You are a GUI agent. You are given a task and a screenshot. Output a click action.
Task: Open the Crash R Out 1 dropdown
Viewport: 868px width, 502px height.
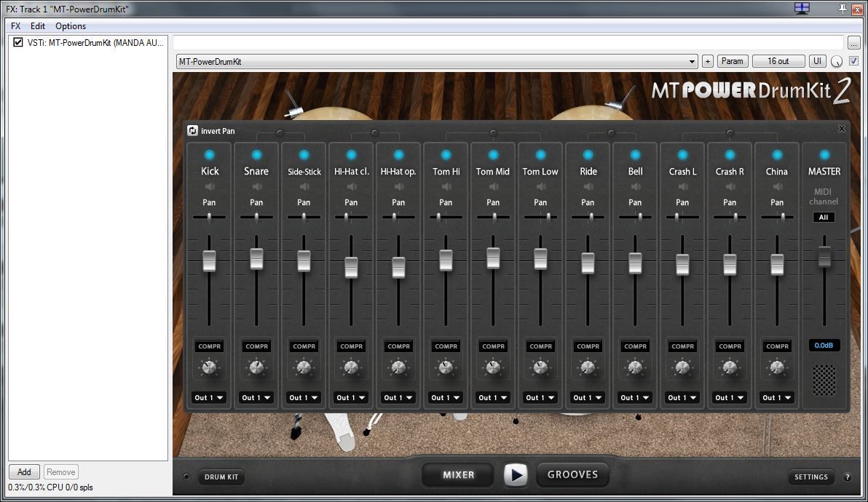pyautogui.click(x=730, y=397)
